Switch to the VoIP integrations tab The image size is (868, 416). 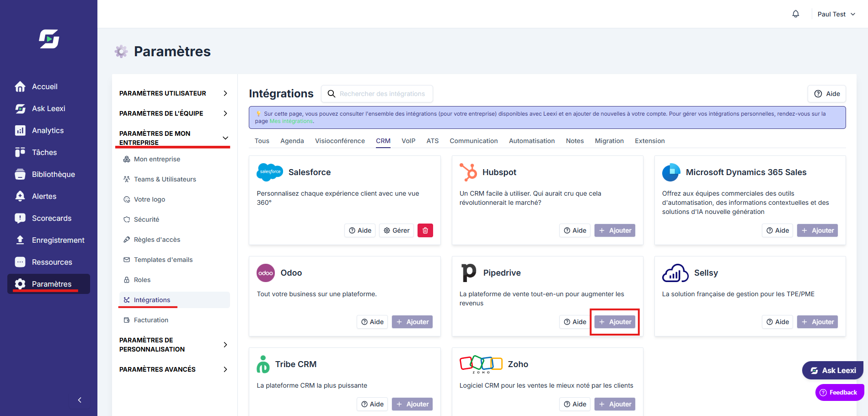pos(408,141)
